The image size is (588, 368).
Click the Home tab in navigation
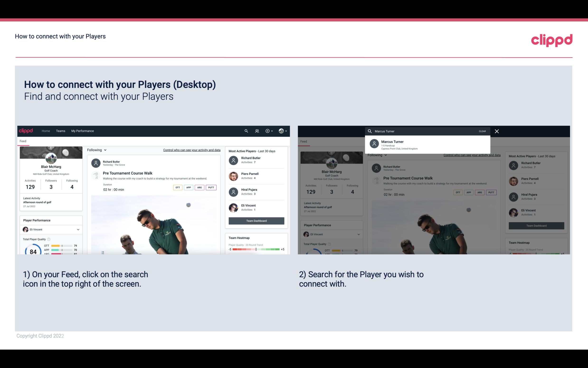tap(46, 131)
